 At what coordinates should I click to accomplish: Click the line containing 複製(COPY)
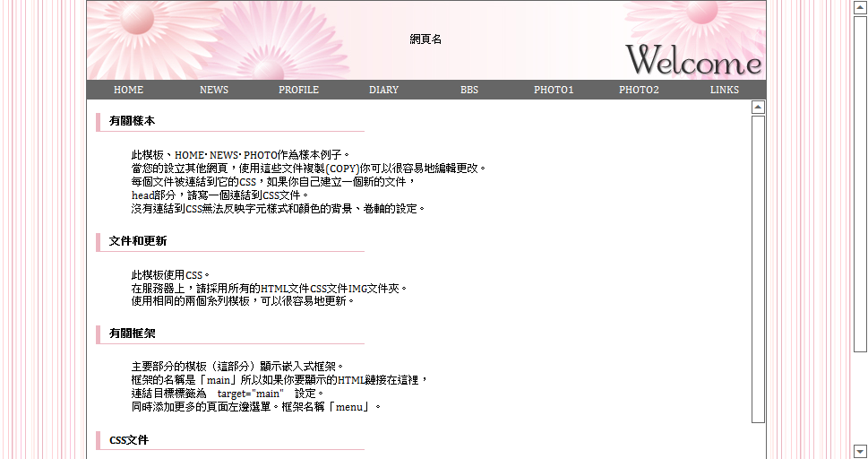(309, 169)
